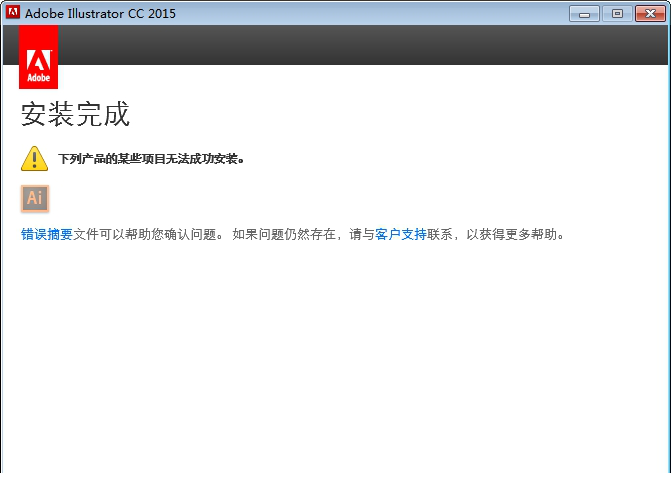Viewport: 671px width, 491px height.
Task: Click the yellow warning triangle icon
Action: click(34, 158)
